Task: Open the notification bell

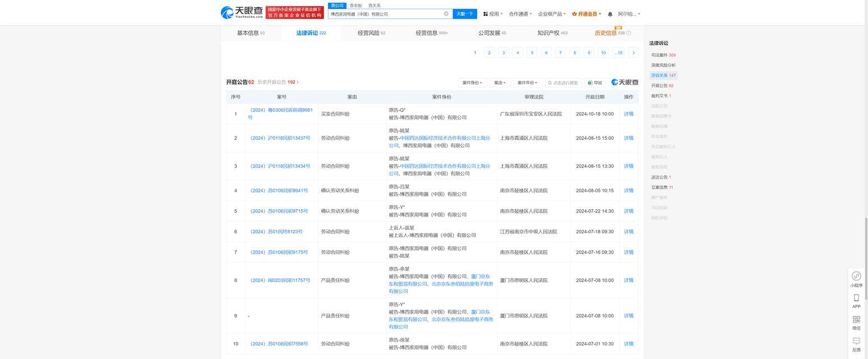Action: tap(610, 14)
